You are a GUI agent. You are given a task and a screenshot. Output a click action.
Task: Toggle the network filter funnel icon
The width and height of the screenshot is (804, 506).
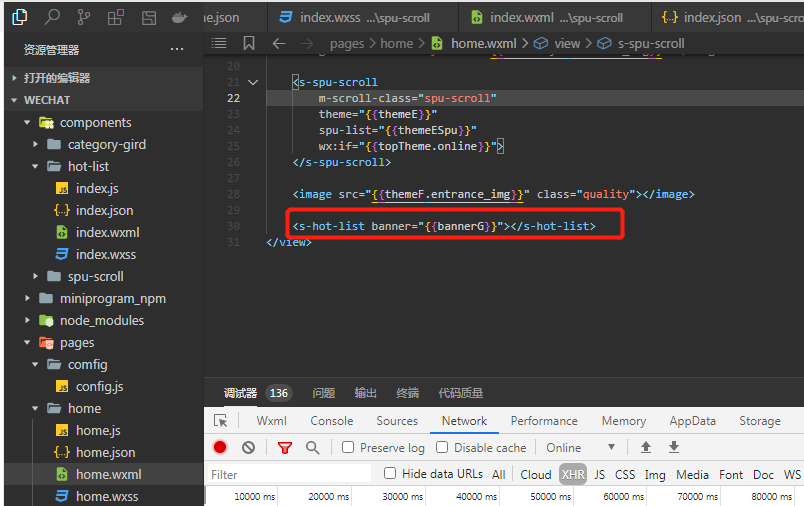285,448
